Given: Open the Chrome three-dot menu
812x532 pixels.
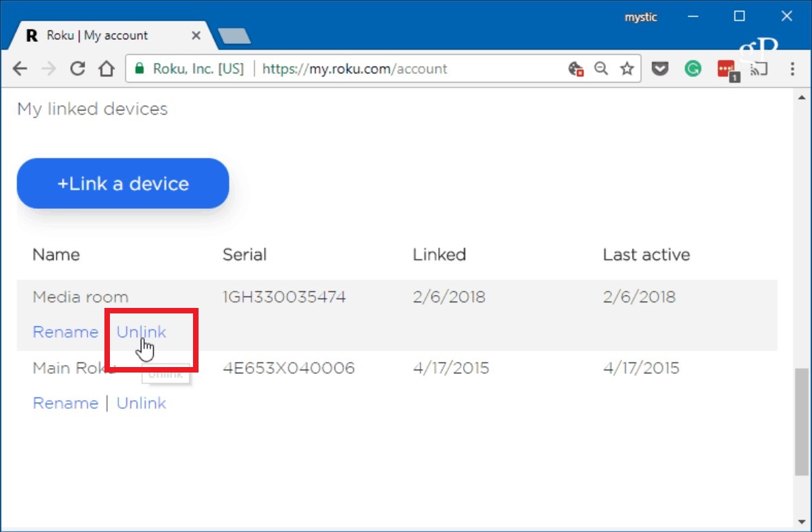Looking at the screenshot, I should (x=792, y=69).
